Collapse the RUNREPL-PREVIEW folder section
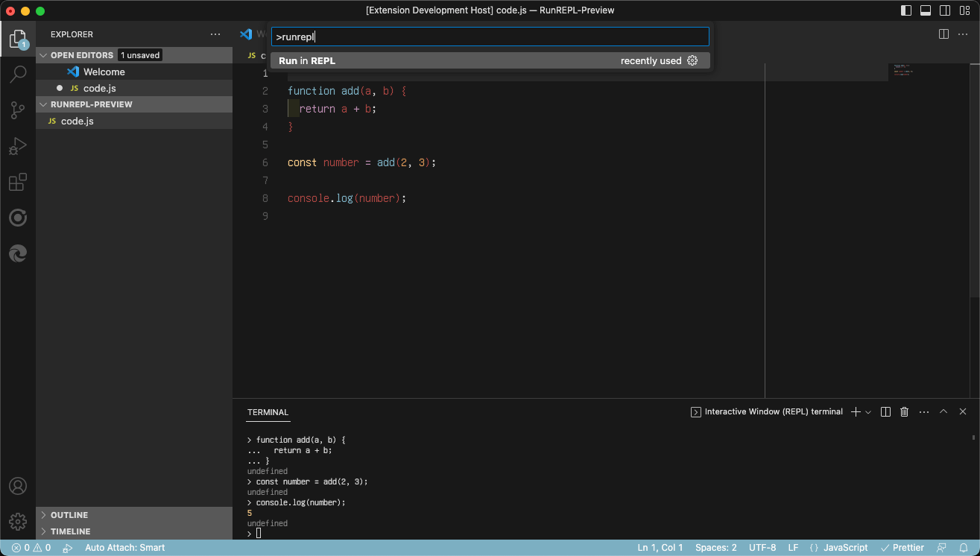The image size is (980, 556). coord(134,104)
